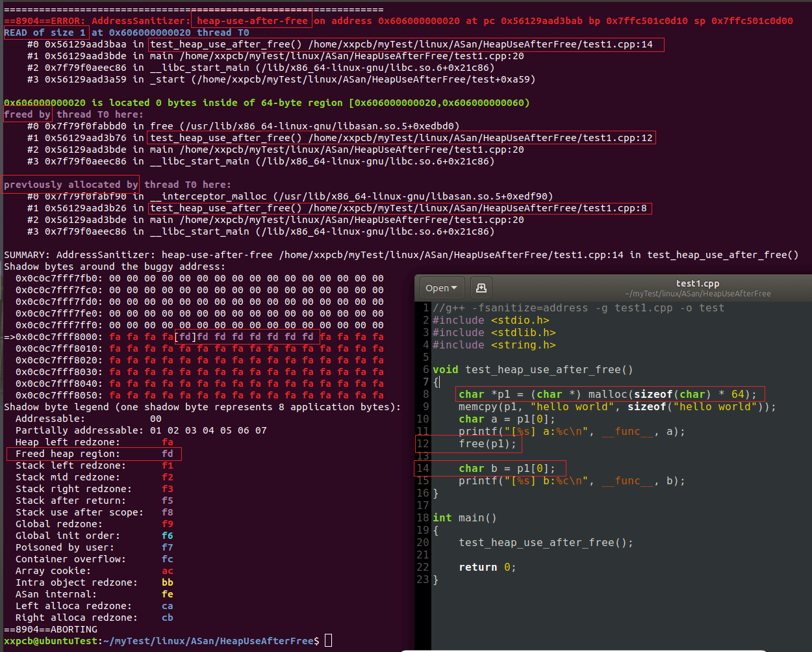812x652 pixels.
Task: Click shadow row address 0x0c0c7fff7fb0
Action: pyautogui.click(x=59, y=278)
